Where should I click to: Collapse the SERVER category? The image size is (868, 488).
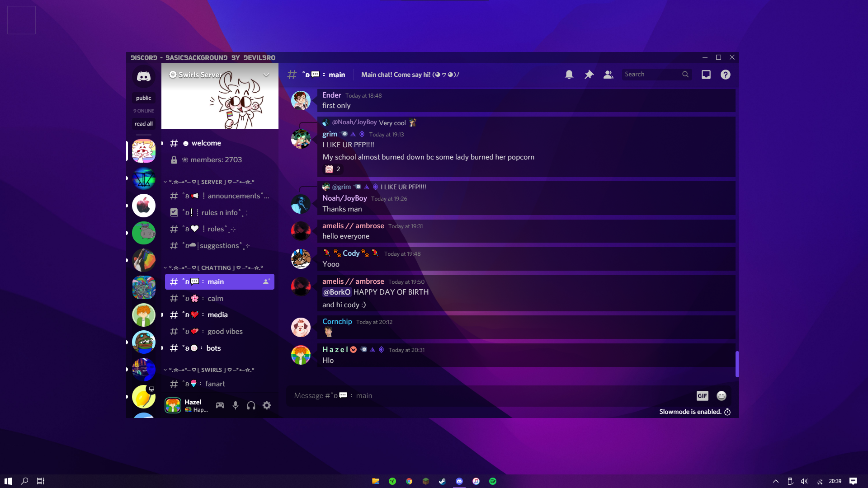coord(209,182)
